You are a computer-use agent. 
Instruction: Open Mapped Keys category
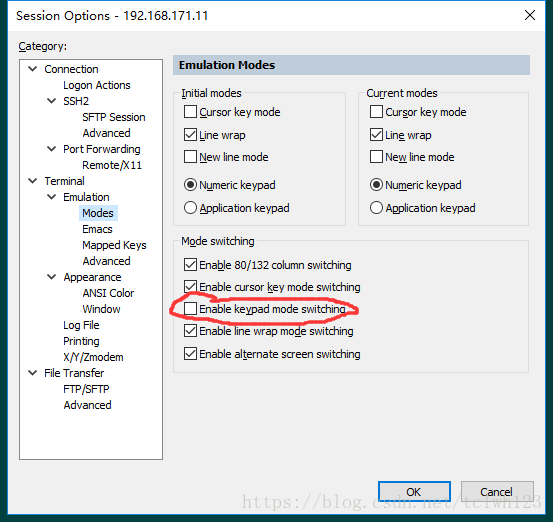click(114, 245)
